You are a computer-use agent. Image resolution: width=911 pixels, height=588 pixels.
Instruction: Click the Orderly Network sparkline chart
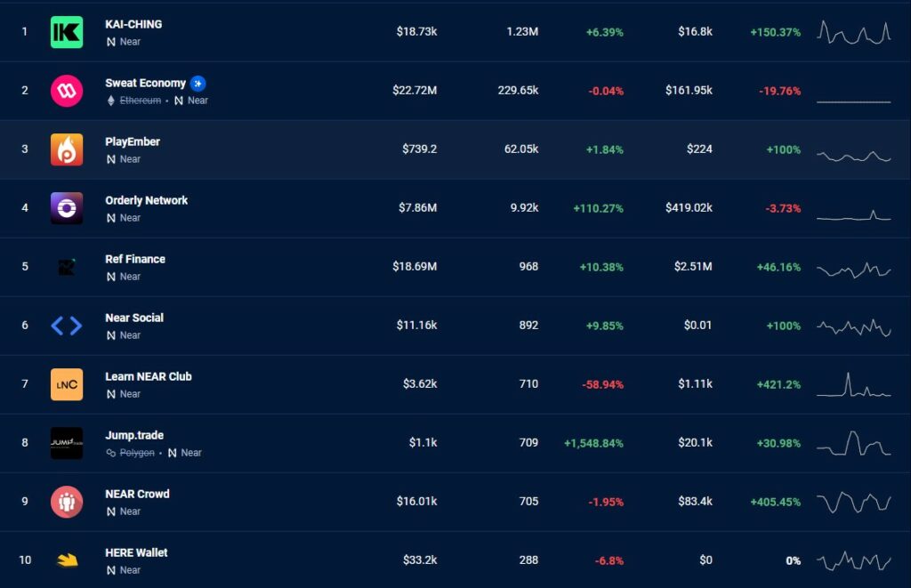(853, 215)
